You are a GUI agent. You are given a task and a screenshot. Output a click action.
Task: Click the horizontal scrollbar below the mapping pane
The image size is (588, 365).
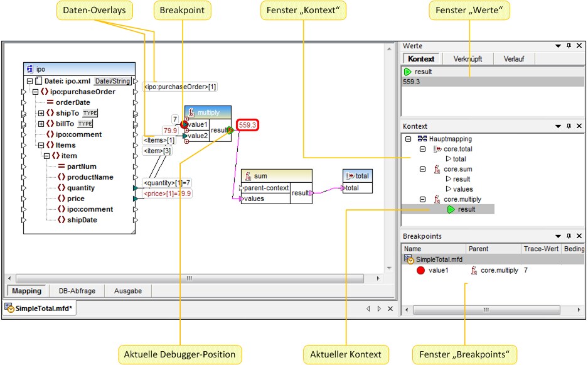coord(188,278)
